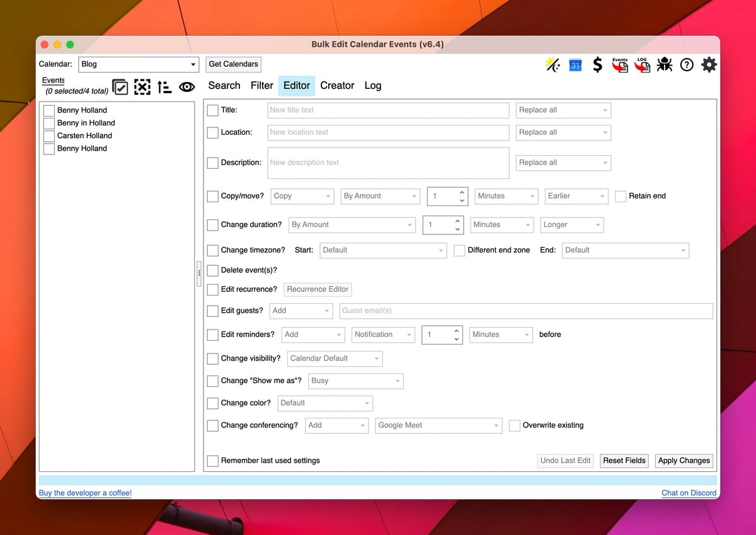This screenshot has height=535, width=756.
Task: Follow the Chat on Discord link
Action: [689, 493]
